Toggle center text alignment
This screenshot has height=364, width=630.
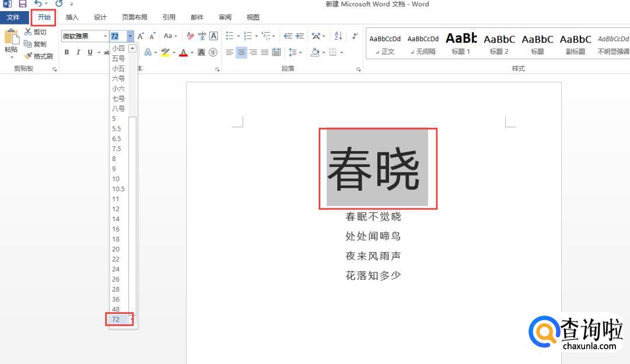click(242, 52)
